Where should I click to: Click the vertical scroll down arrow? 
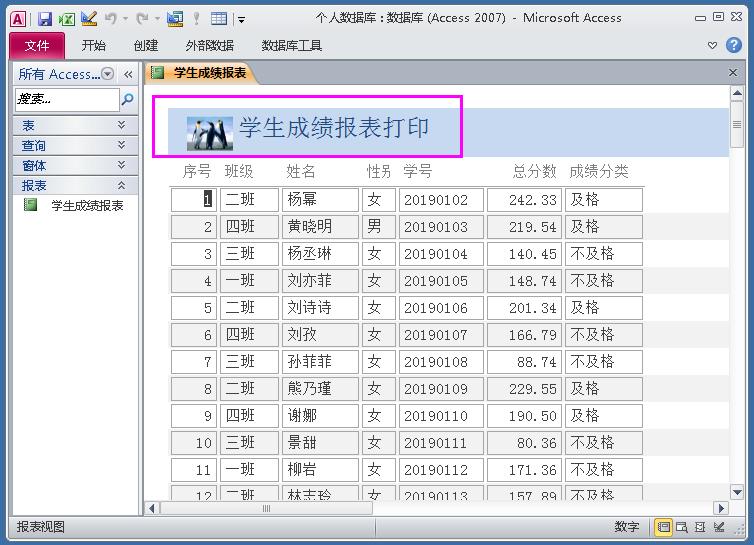tap(737, 492)
